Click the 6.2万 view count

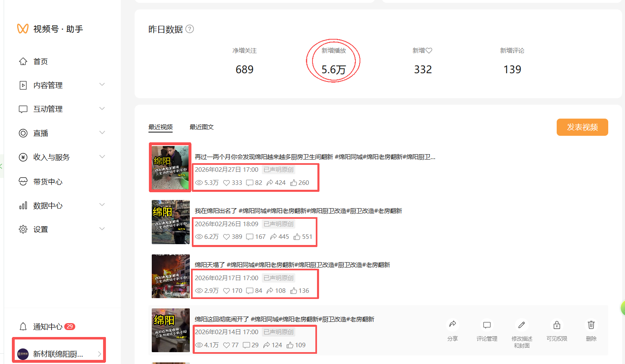(211, 237)
